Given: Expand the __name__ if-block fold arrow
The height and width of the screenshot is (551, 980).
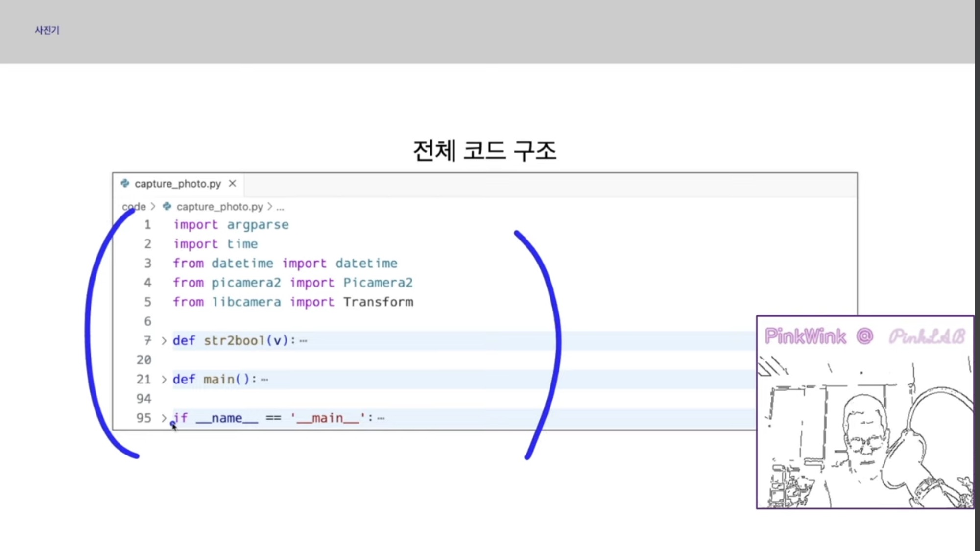Looking at the screenshot, I should click(164, 418).
